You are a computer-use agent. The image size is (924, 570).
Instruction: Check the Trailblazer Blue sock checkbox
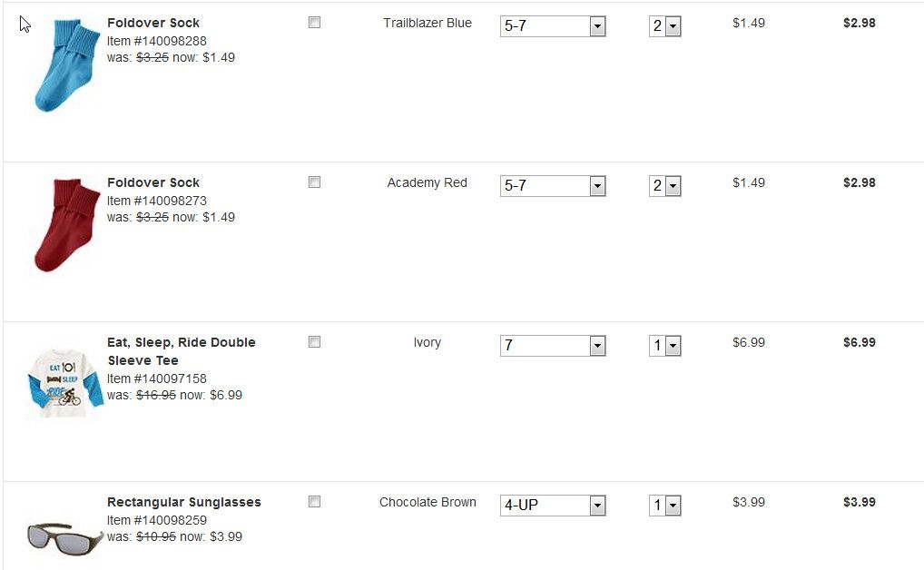click(x=314, y=23)
